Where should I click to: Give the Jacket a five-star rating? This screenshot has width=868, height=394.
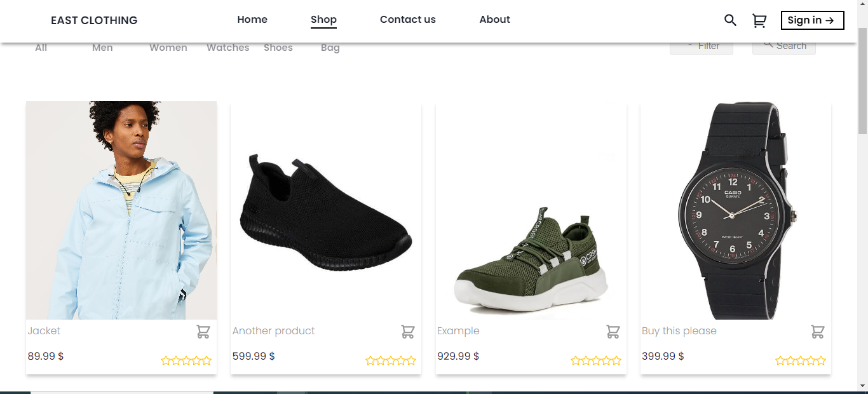(x=207, y=360)
